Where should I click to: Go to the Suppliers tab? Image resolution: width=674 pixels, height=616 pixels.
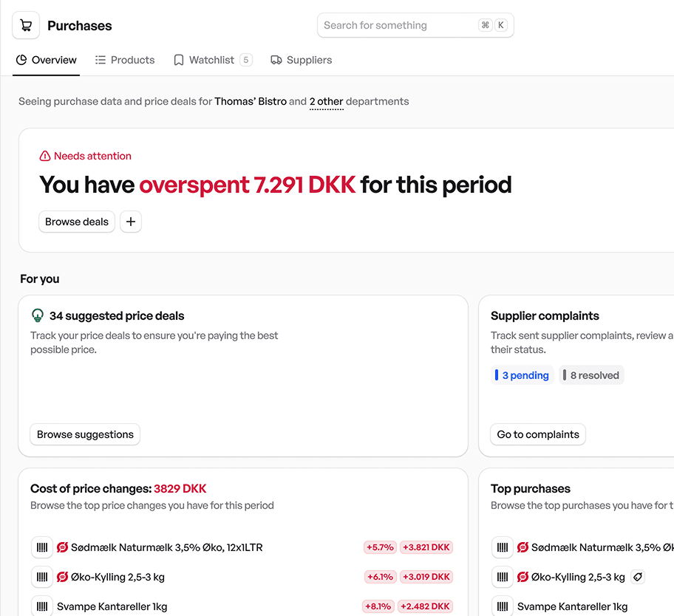point(302,60)
